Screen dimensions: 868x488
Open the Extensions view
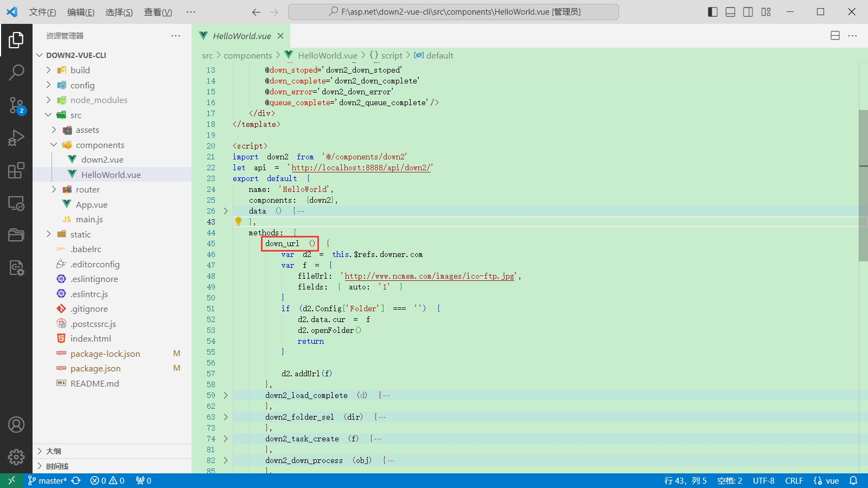tap(16, 170)
